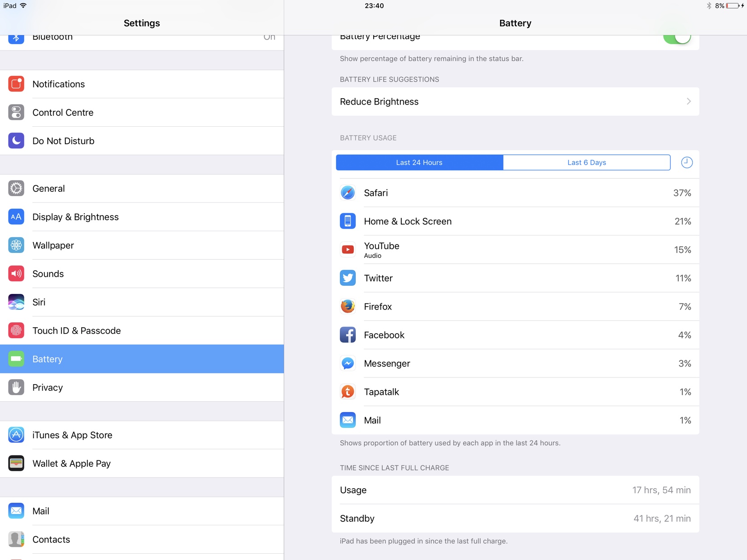
Task: Tap the Messenger icon in usage list
Action: pyautogui.click(x=348, y=363)
